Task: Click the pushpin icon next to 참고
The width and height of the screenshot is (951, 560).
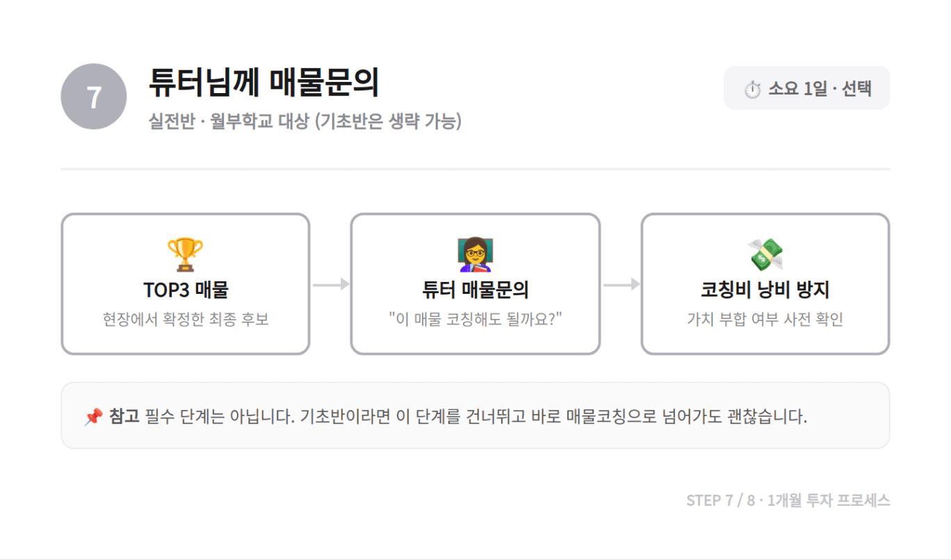Action: (92, 417)
